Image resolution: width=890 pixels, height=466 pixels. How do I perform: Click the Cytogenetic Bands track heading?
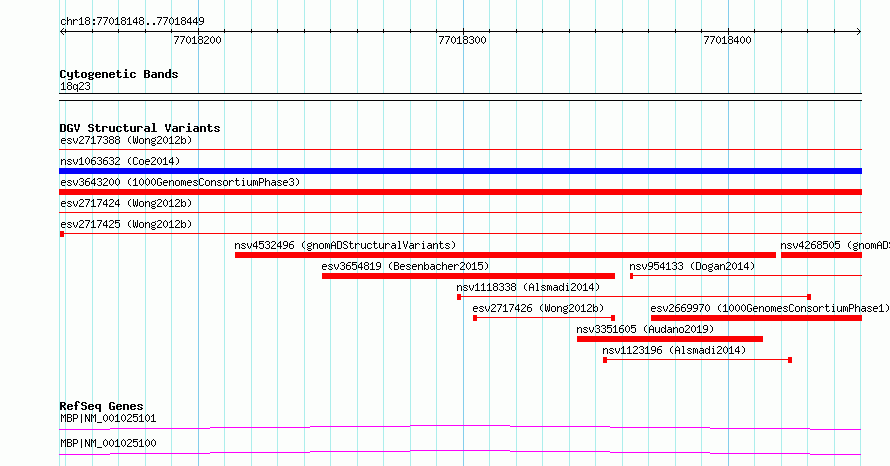[119, 74]
